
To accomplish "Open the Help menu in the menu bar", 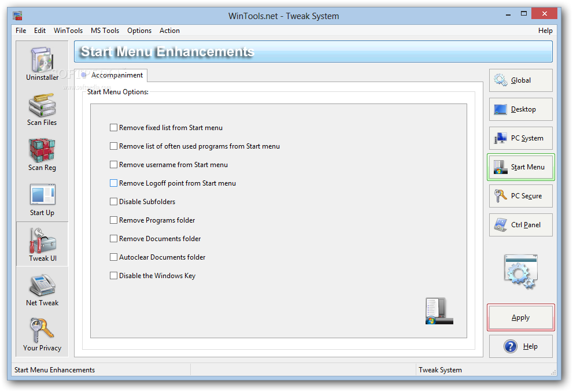I will coord(545,31).
